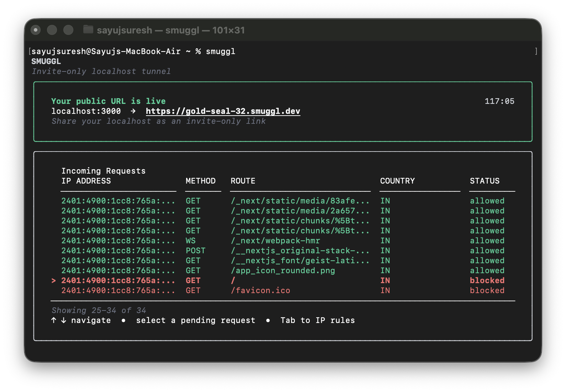Viewport: 566px width, 392px height.
Task: Click the IP ADDRESS column header
Action: [x=86, y=181]
